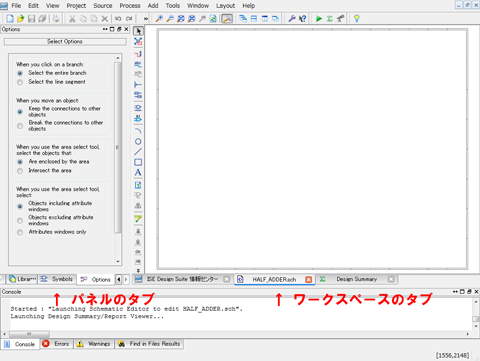Click the Options list scroll-down arrow

118,262
